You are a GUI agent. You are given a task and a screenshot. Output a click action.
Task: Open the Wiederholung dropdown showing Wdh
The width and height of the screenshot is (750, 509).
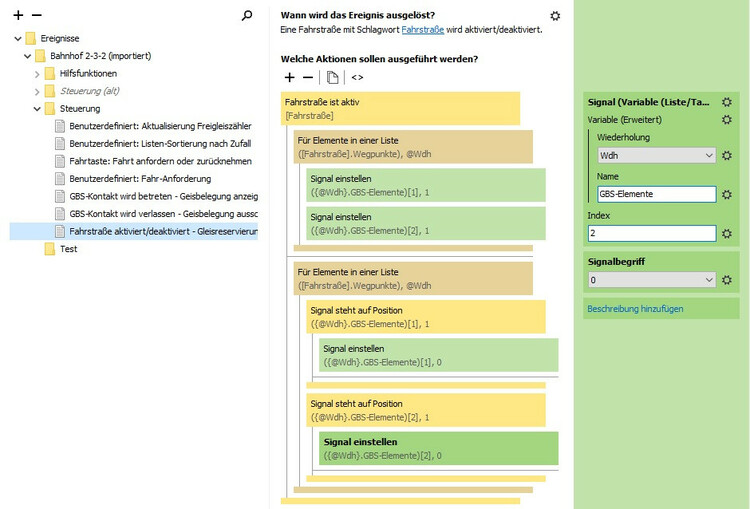[x=655, y=156]
